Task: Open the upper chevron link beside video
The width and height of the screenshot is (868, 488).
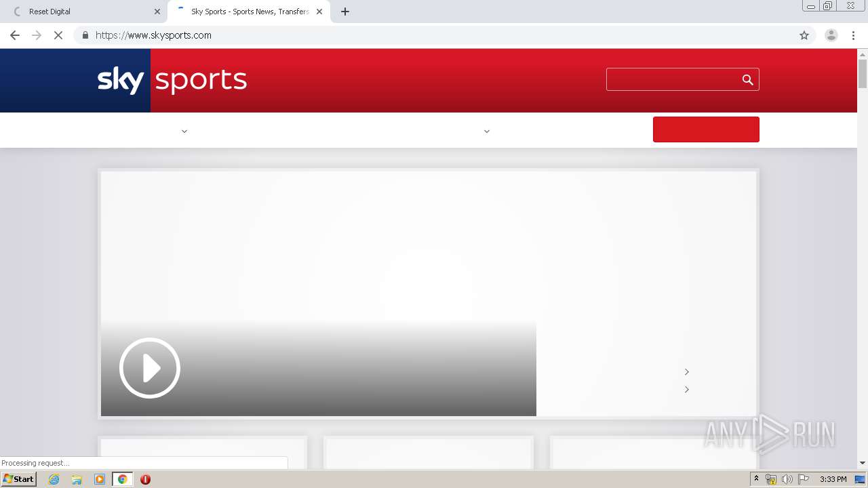Action: tap(687, 371)
